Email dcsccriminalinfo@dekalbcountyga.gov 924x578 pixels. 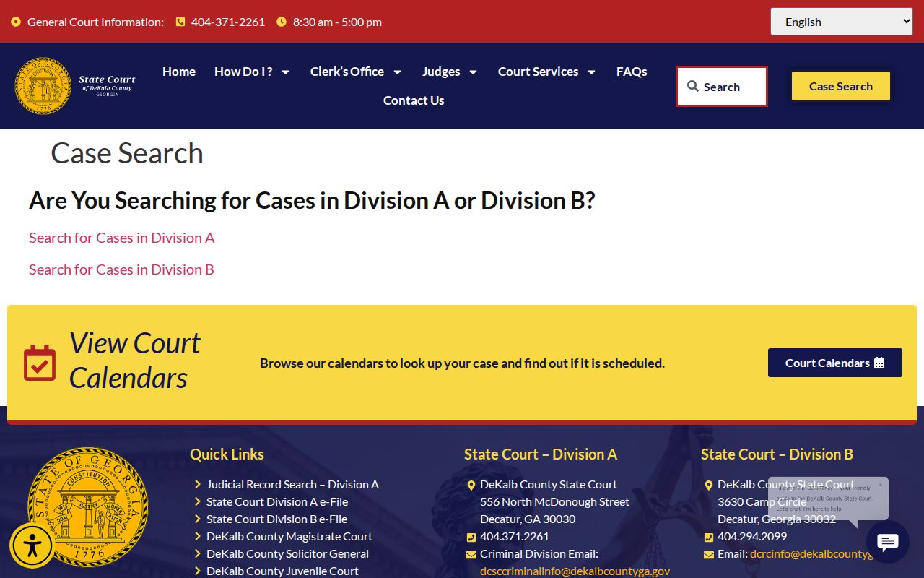[575, 571]
